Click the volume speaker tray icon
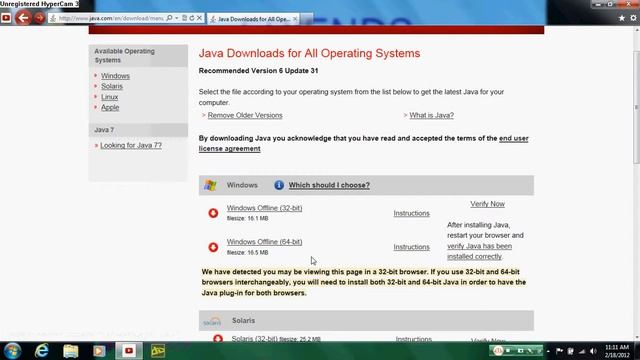 [593, 351]
